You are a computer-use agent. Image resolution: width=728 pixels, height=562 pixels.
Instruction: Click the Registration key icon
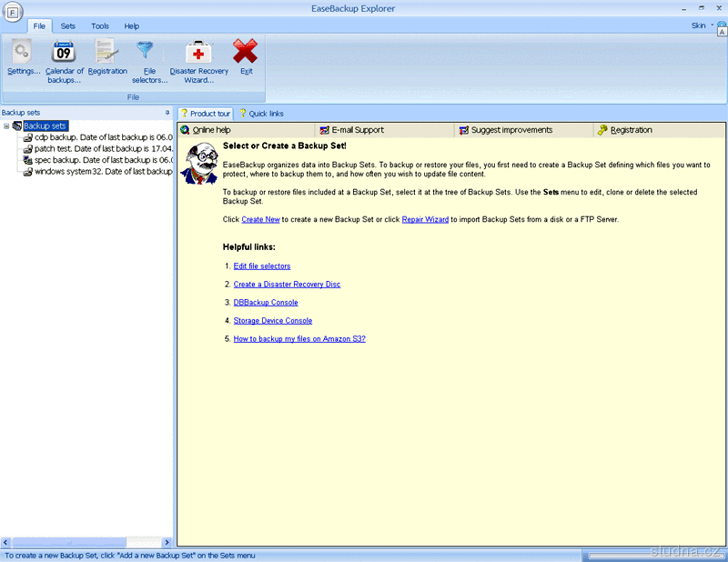click(x=602, y=130)
